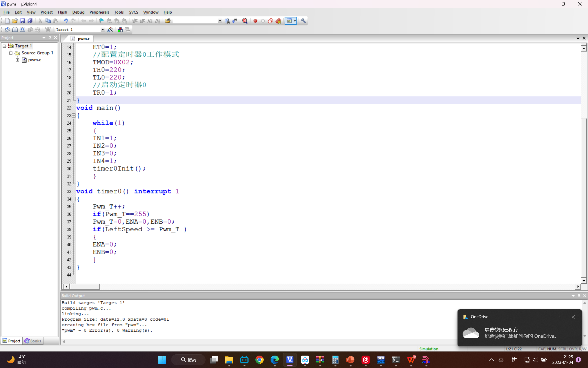
Task: Open Google Chrome from the taskbar
Action: pos(260,360)
